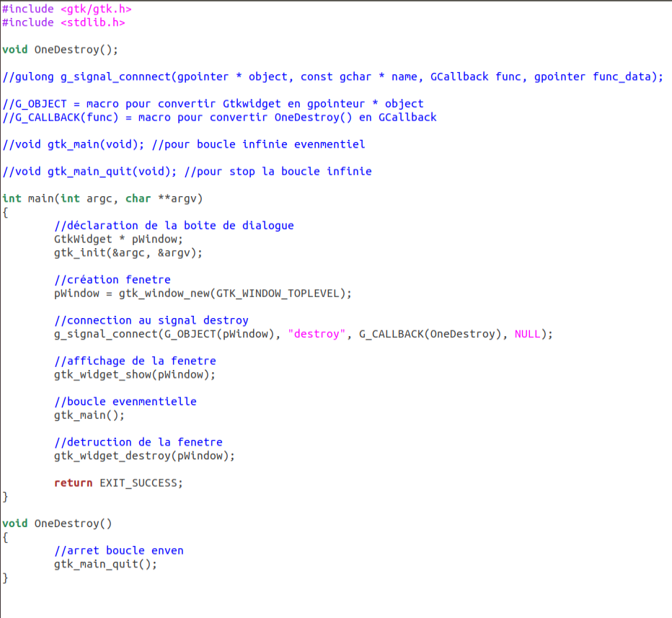The width and height of the screenshot is (672, 618).
Task: Click the '//void gtk_main_quit(void);' comment line
Action: coord(187,172)
